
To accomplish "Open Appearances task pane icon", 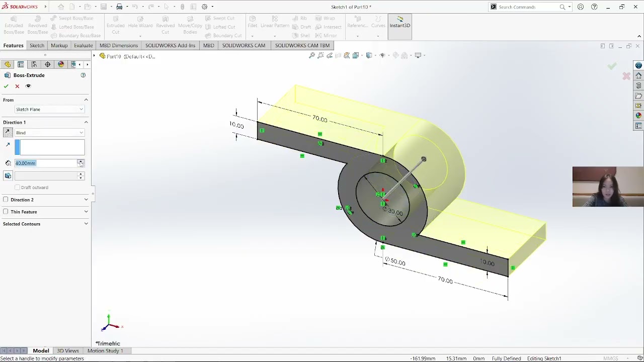I will 638,116.
